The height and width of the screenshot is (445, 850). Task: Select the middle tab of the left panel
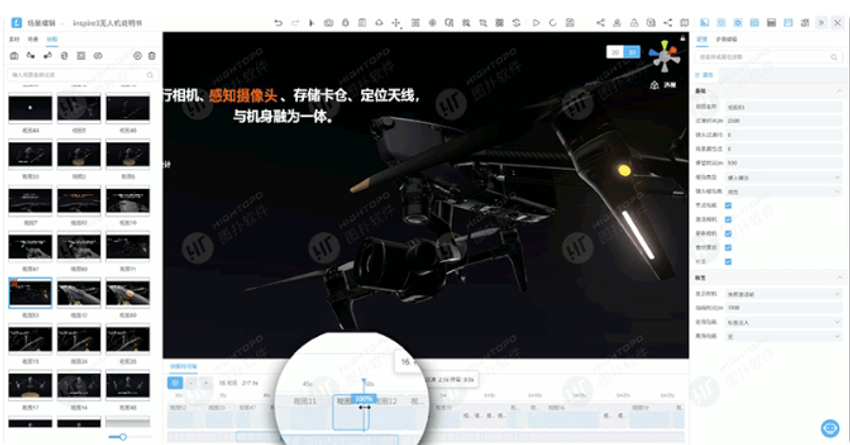(33, 39)
